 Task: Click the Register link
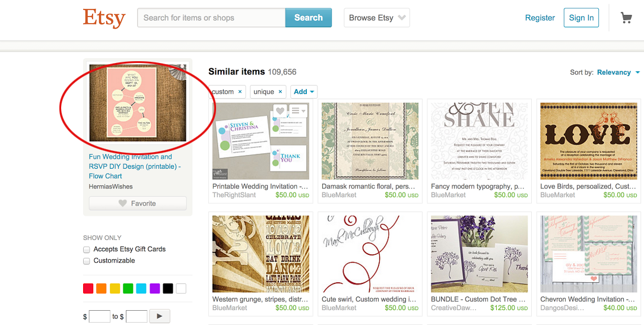[x=540, y=18]
